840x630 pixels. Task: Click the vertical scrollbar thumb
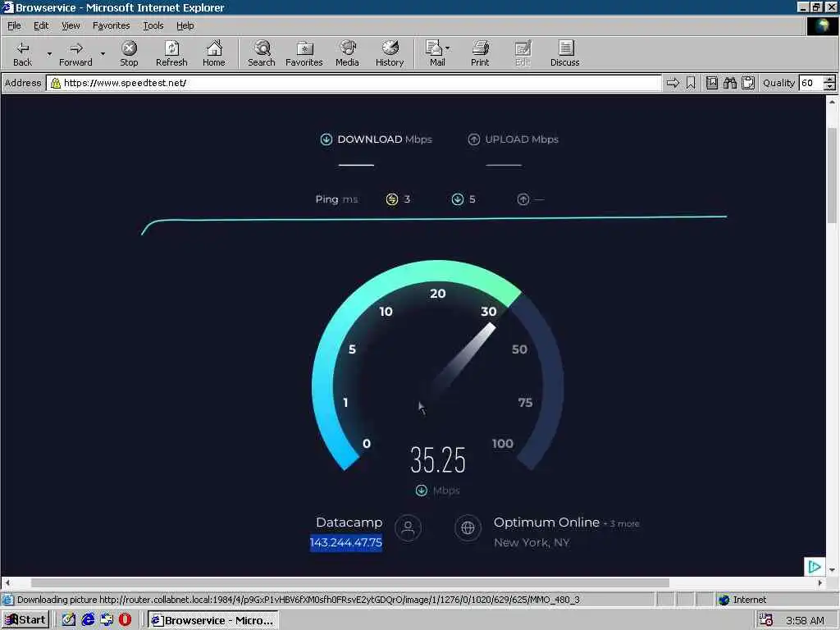(832, 176)
